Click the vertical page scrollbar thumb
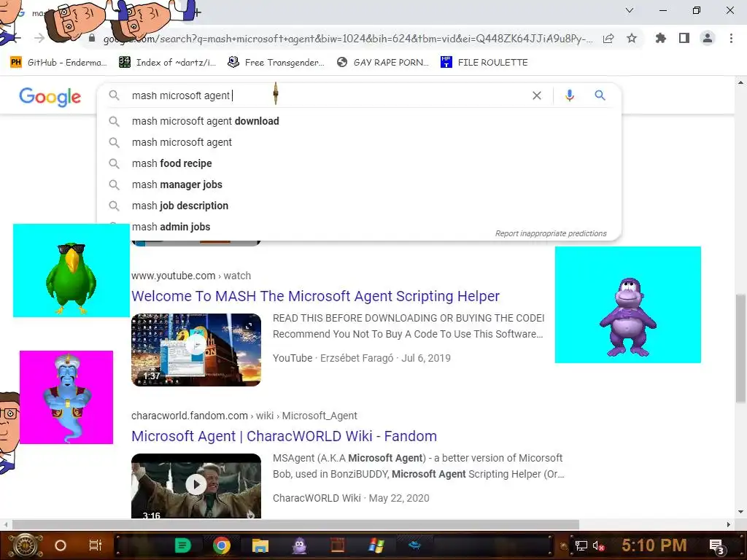Viewport: 747px width, 560px height. pyautogui.click(x=740, y=349)
